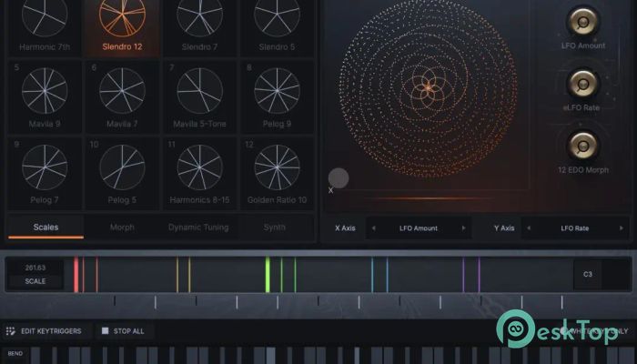This screenshot has width=637, height=364.
Task: Toggle the Stop All checkbox
Action: point(106,331)
